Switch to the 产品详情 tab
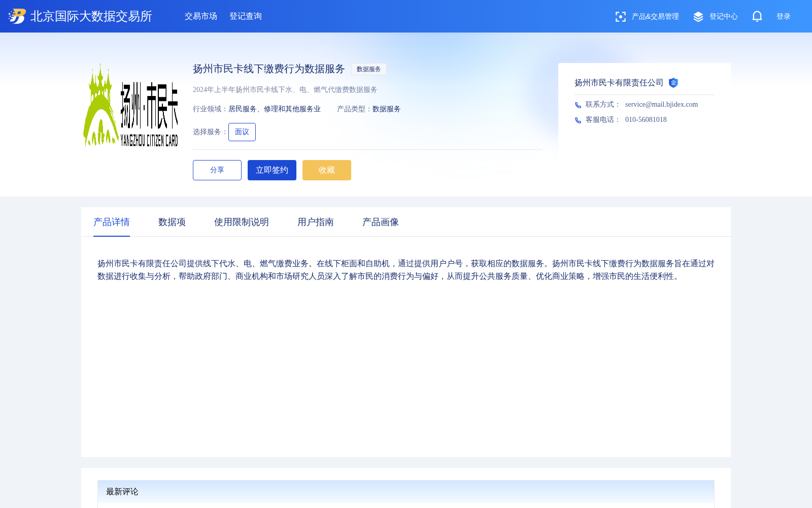This screenshot has width=812, height=508. 112,222
